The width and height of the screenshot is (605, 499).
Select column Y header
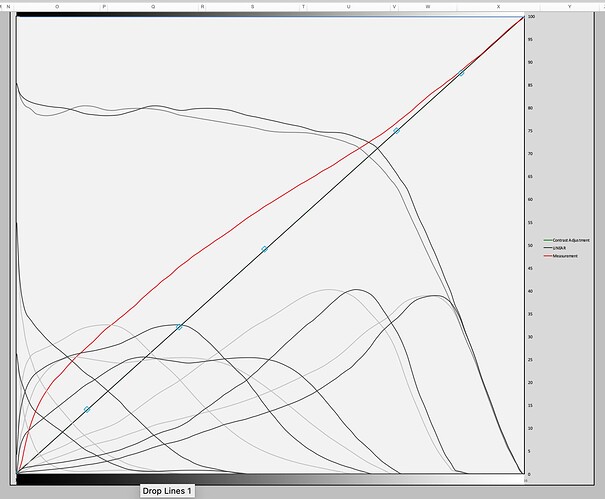click(569, 6)
